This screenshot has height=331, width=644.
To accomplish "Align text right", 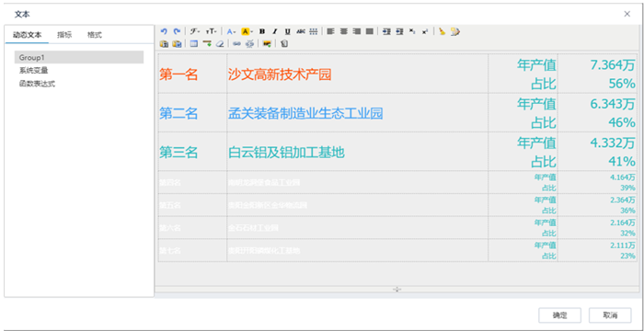I will [357, 31].
